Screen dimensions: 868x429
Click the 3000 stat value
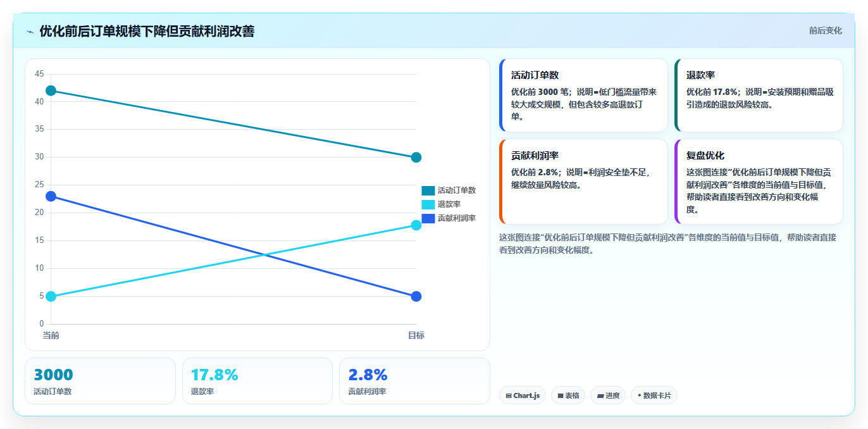click(53, 375)
